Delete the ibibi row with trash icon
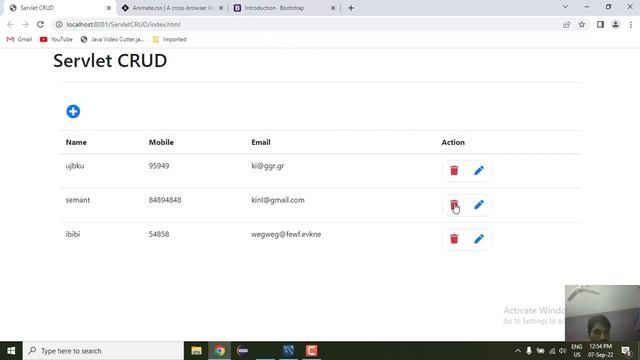This screenshot has width=640, height=360. pyautogui.click(x=454, y=239)
